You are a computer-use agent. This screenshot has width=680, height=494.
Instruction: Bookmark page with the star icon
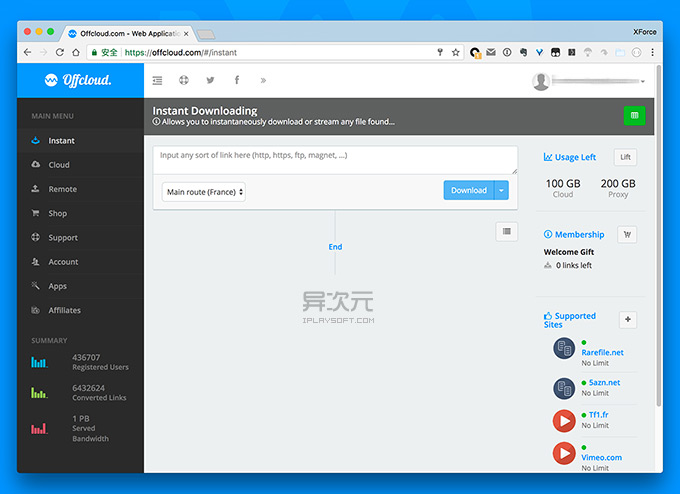pyautogui.click(x=455, y=52)
